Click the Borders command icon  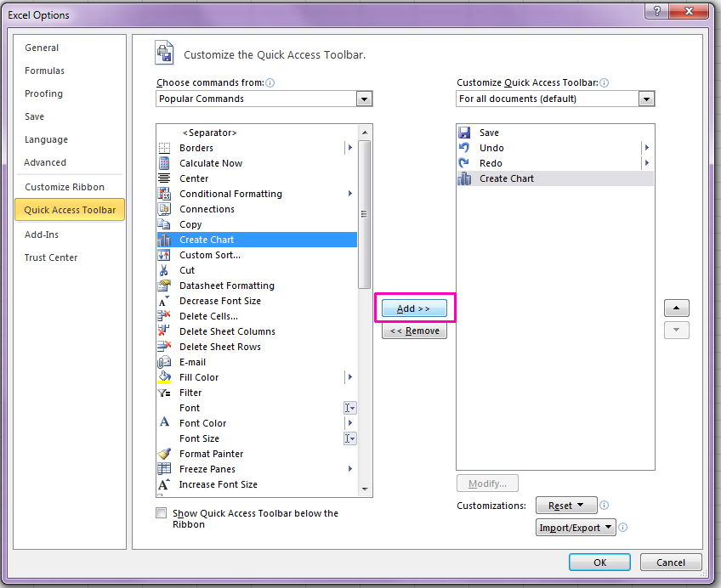tap(164, 148)
